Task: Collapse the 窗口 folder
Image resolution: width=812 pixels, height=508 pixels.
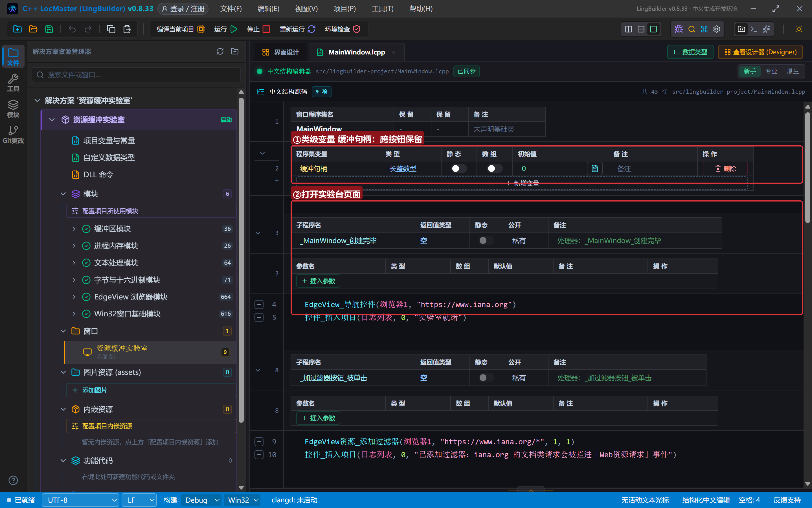Action: (x=63, y=331)
